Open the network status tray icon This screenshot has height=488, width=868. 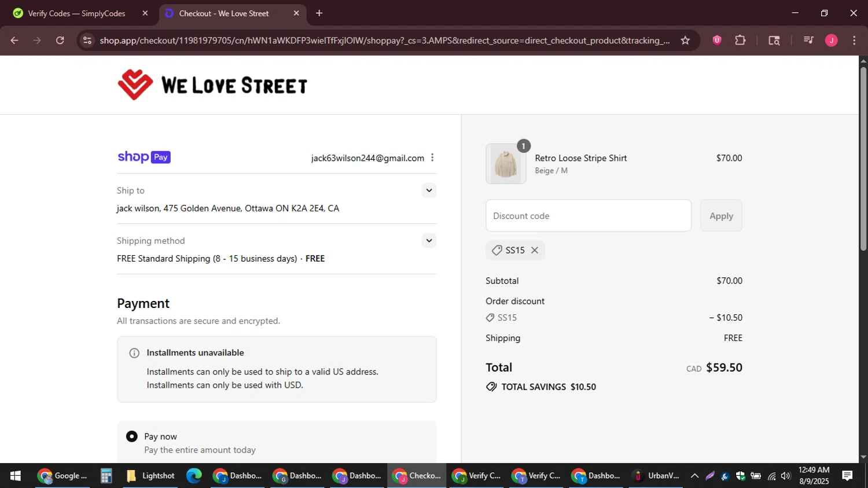click(771, 476)
